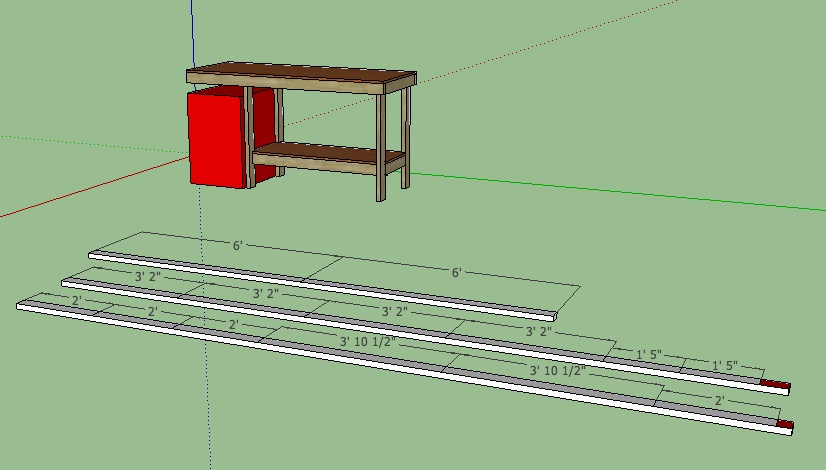Select the leftmost 3' 2" dimension label
The height and width of the screenshot is (470, 826).
(x=147, y=274)
